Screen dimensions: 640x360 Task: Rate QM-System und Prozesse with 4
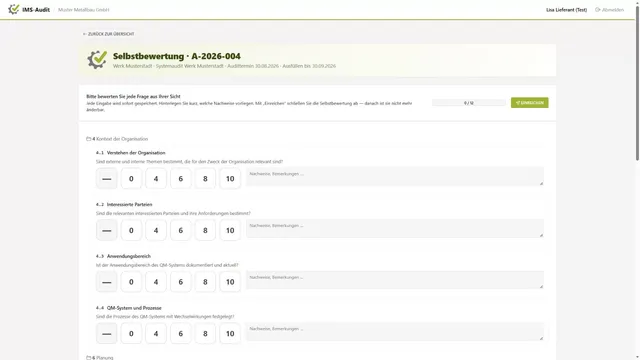156,333
